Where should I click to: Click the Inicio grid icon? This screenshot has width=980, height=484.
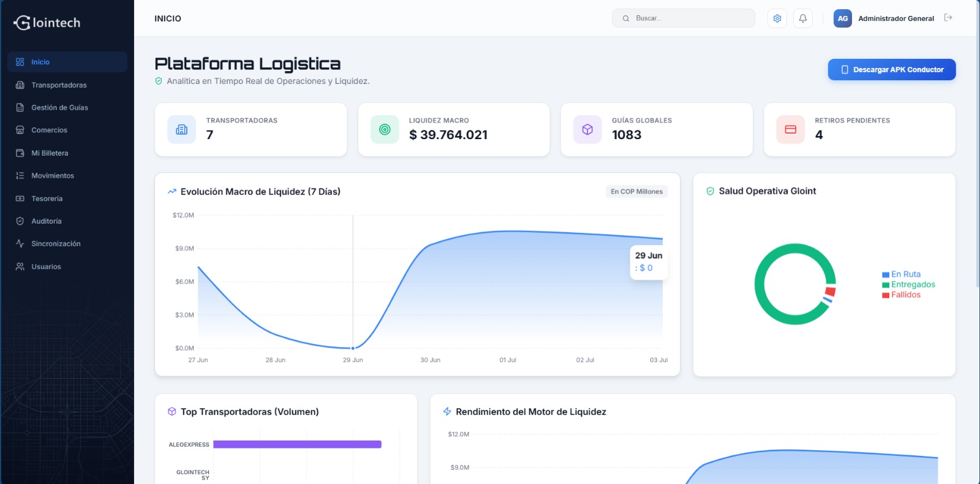(x=20, y=62)
